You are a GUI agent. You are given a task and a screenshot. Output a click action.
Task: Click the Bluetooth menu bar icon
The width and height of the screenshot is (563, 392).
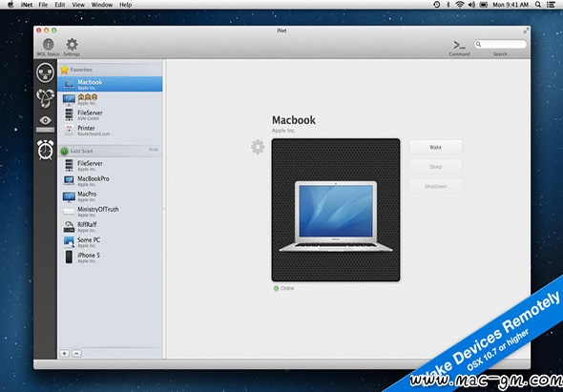[448, 5]
